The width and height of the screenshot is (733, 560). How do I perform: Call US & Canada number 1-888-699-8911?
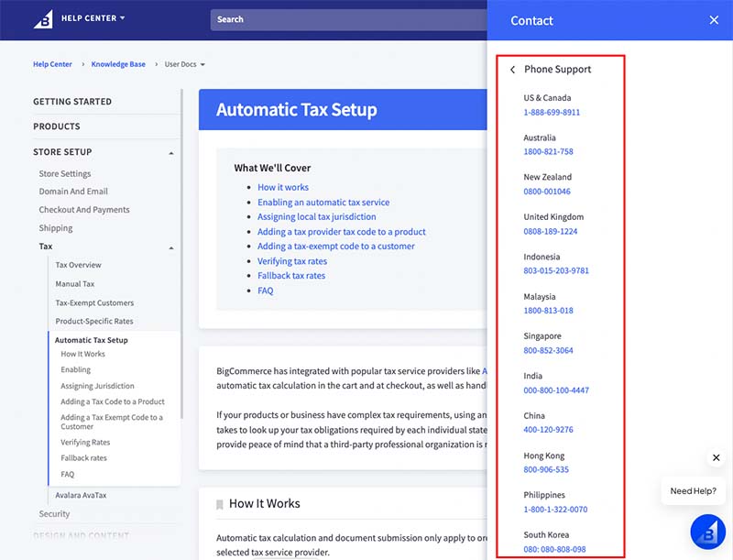click(x=552, y=112)
